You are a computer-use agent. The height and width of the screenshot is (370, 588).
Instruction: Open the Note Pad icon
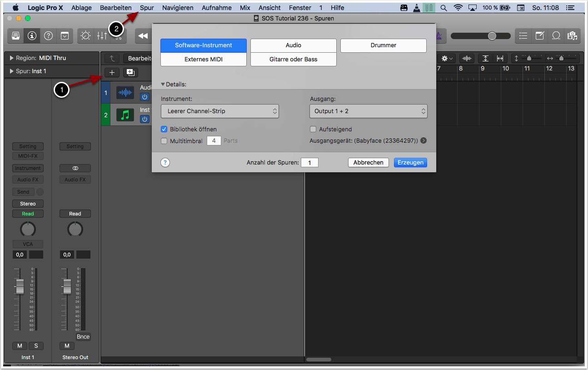point(539,36)
